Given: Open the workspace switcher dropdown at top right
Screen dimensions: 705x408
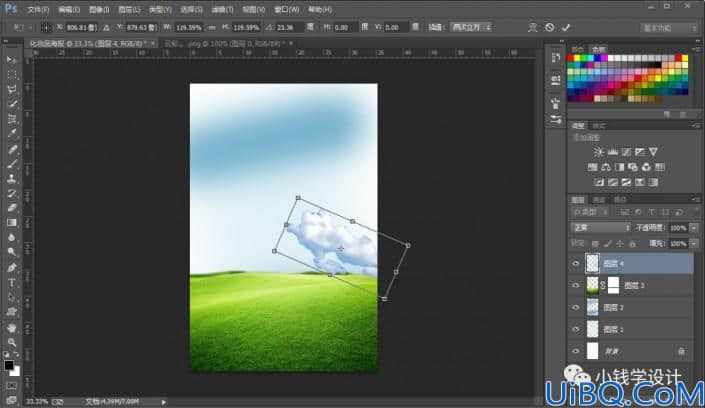Looking at the screenshot, I should [669, 28].
